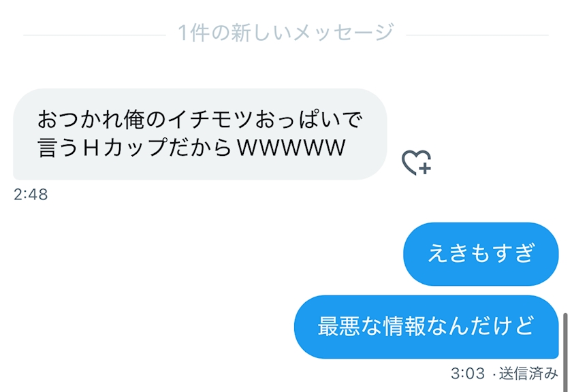Click the vertical scrollbar thumb at right edge
572x392 pixels.
tap(565, 353)
